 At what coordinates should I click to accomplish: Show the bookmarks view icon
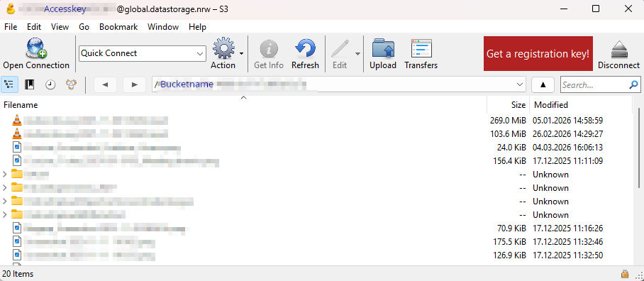pos(30,85)
